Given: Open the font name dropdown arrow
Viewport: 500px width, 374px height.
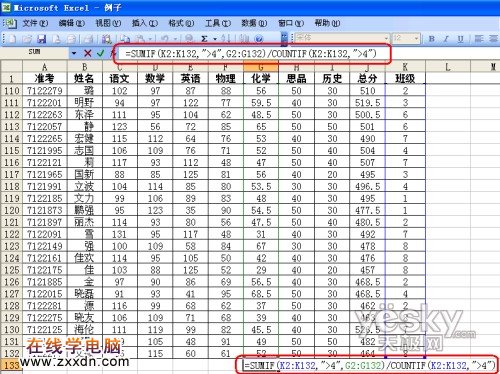Looking at the screenshot, I should [386, 39].
